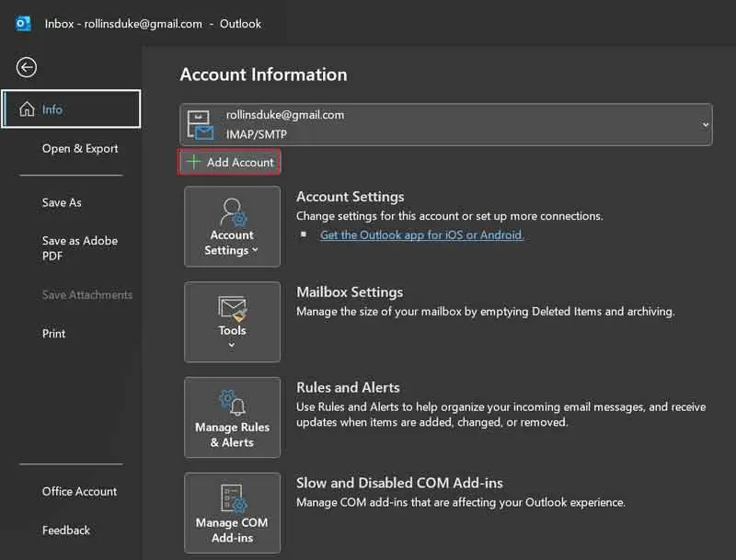Click the Account Settings button label

pyautogui.click(x=232, y=243)
